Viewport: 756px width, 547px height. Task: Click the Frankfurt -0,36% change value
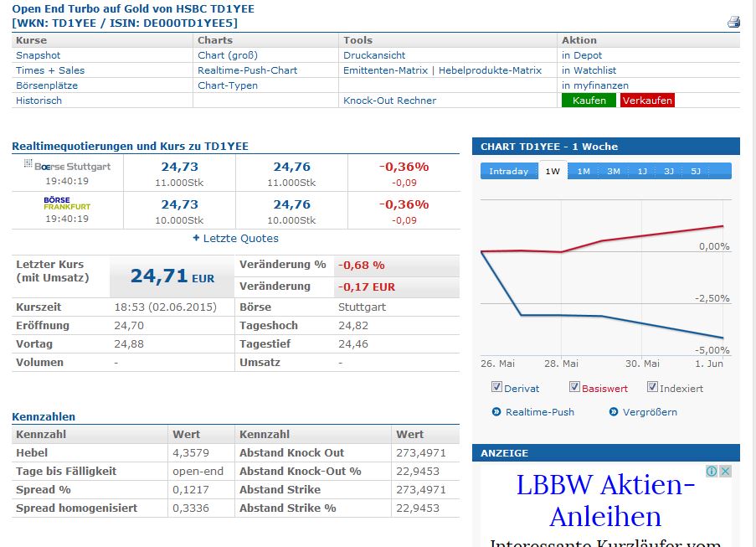[x=404, y=204]
